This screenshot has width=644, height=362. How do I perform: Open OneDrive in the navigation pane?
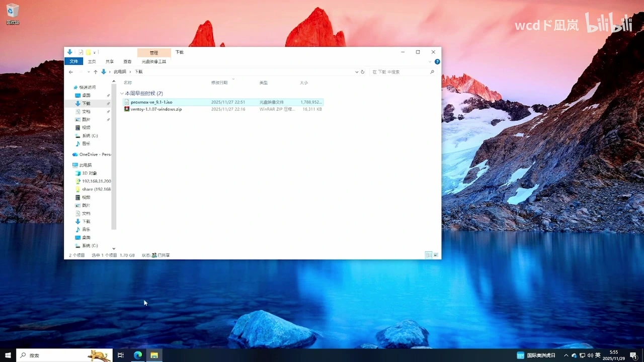[92, 154]
